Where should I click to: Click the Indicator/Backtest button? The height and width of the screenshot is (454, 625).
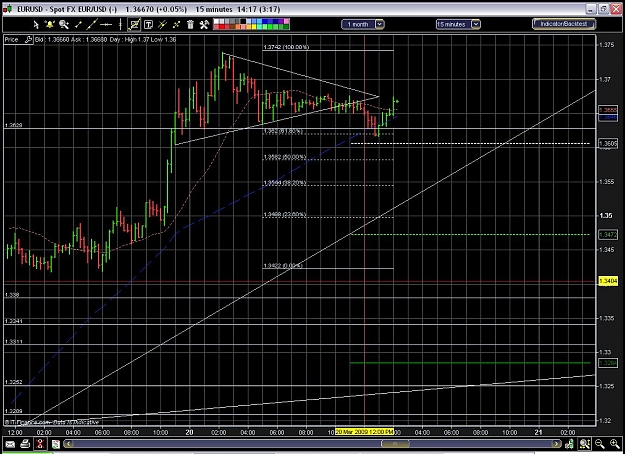[x=564, y=24]
